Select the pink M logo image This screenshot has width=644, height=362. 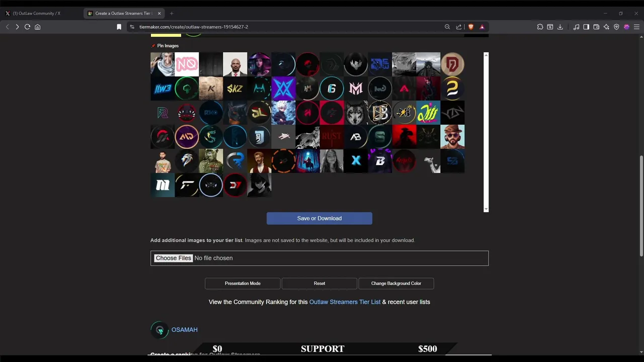(356, 88)
